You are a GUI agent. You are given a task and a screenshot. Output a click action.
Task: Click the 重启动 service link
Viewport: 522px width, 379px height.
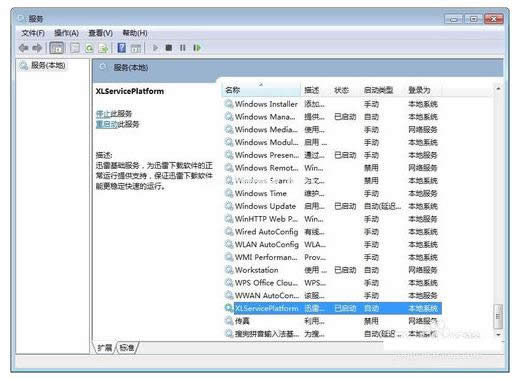tap(107, 124)
